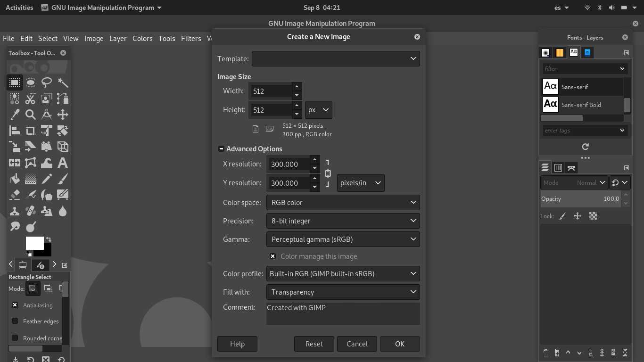Toggle Color manage this image checkbox

click(273, 256)
